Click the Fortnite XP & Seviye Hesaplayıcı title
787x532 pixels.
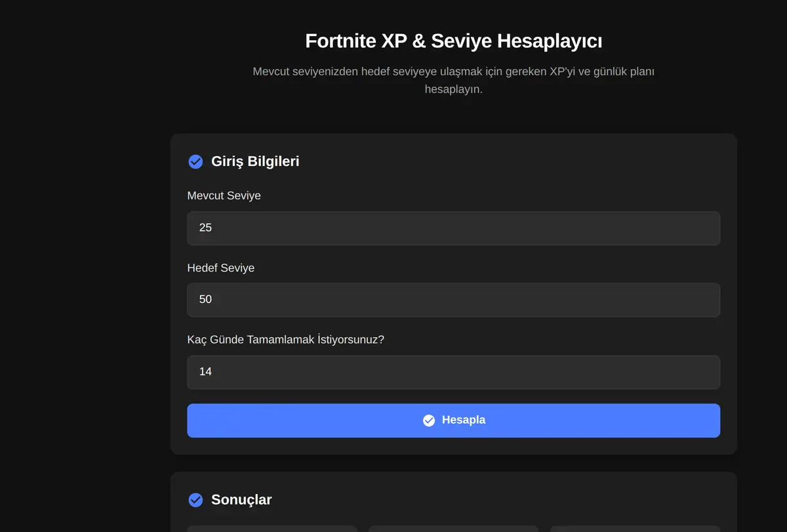(x=453, y=41)
